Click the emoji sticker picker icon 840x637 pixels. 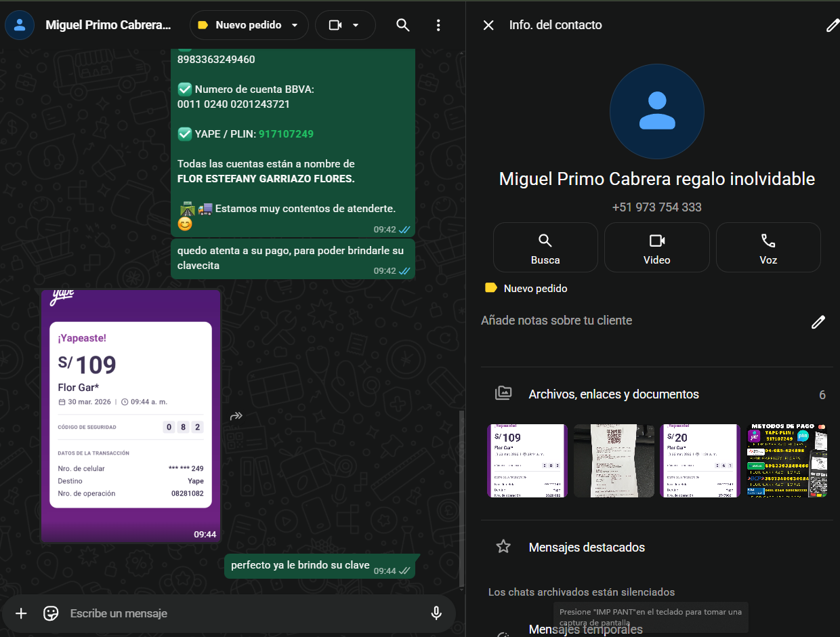51,613
